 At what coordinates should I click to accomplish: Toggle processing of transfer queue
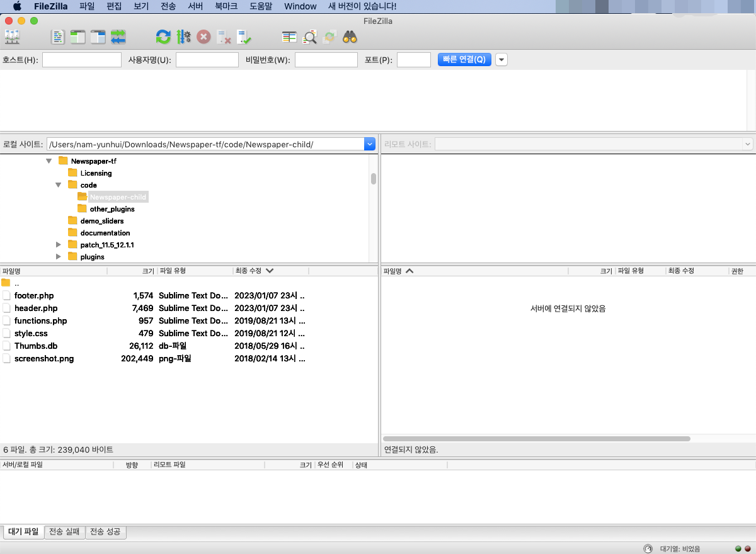pyautogui.click(x=183, y=37)
